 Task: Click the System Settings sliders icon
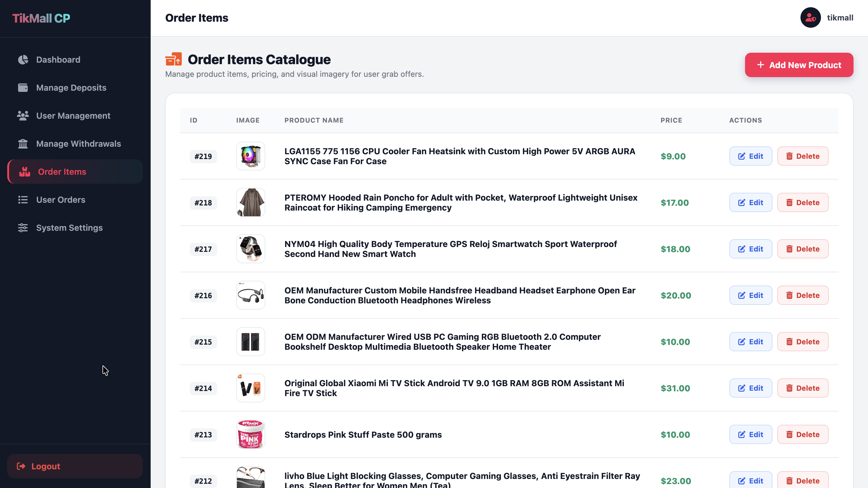tap(23, 227)
